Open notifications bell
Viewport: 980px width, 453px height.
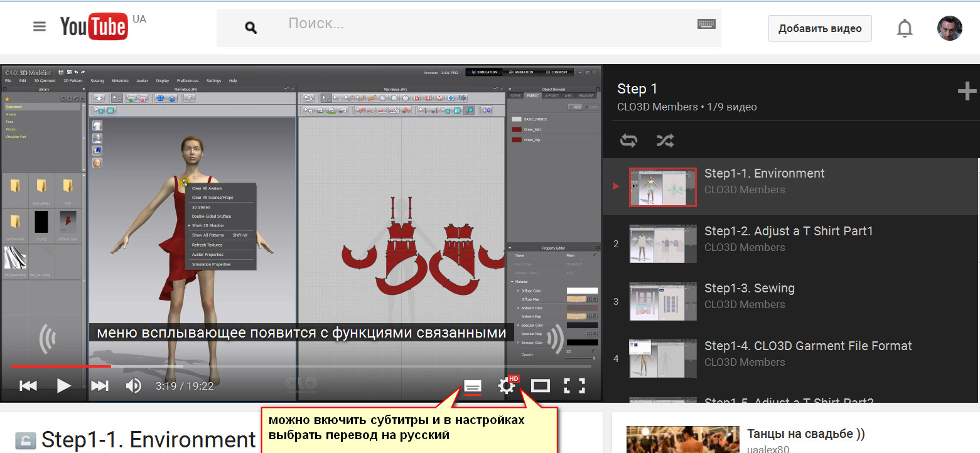pyautogui.click(x=904, y=28)
